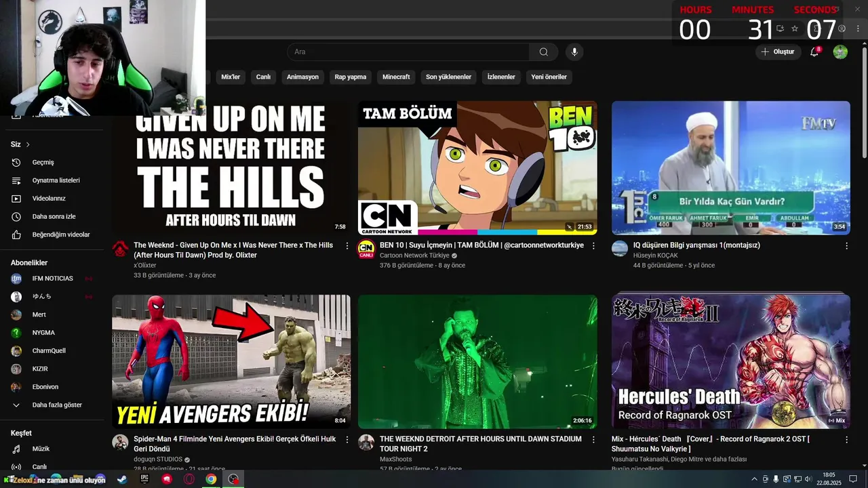
Task: Open Yeni Avengers Ekibi thumbnail
Action: point(231,361)
